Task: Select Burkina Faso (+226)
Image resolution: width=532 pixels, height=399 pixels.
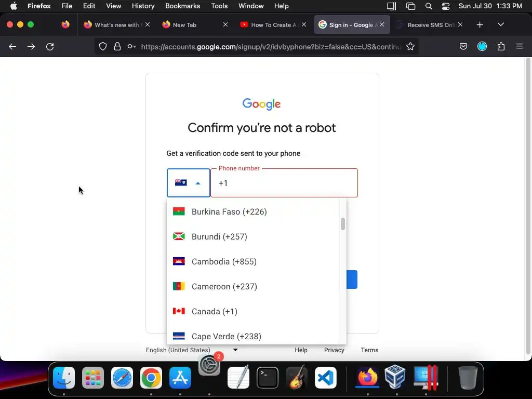Action: pos(253,212)
